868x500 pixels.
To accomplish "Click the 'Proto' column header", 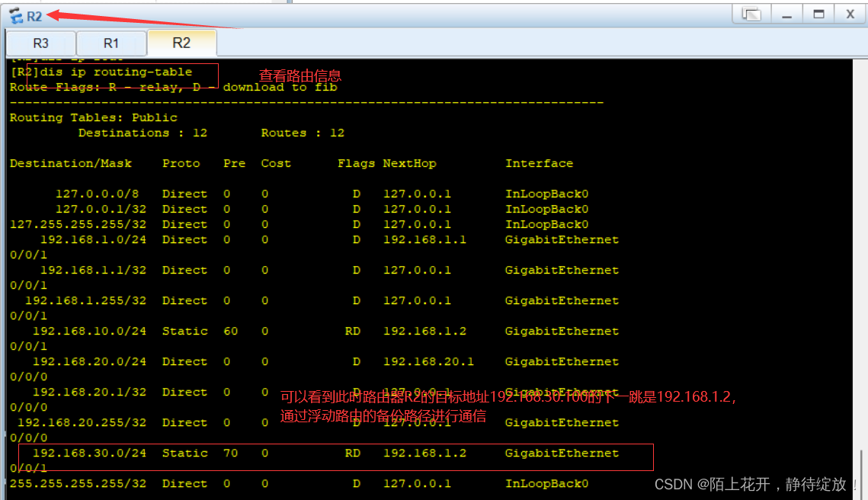I will coord(181,163).
